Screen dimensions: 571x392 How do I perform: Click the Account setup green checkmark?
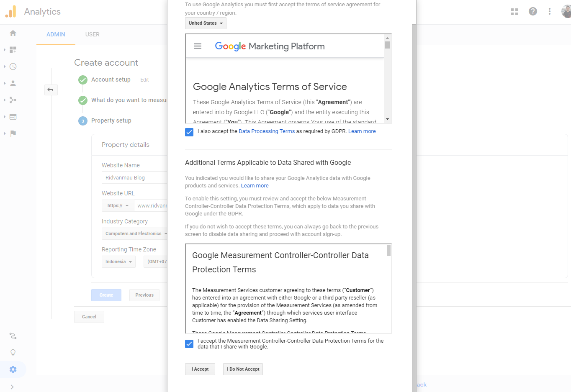83,80
